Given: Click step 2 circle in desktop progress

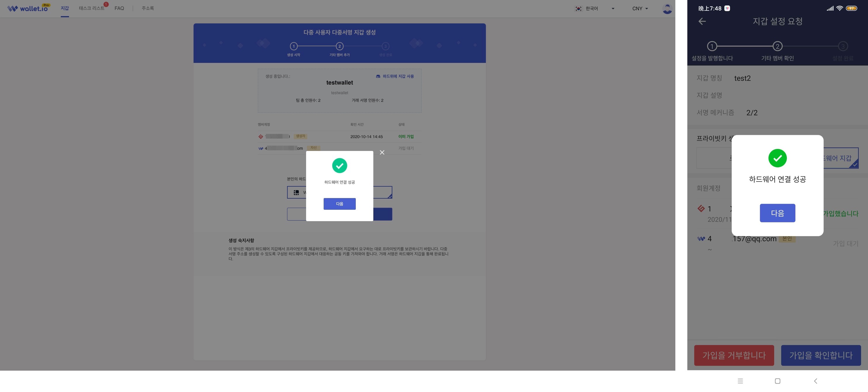Looking at the screenshot, I should (x=339, y=46).
